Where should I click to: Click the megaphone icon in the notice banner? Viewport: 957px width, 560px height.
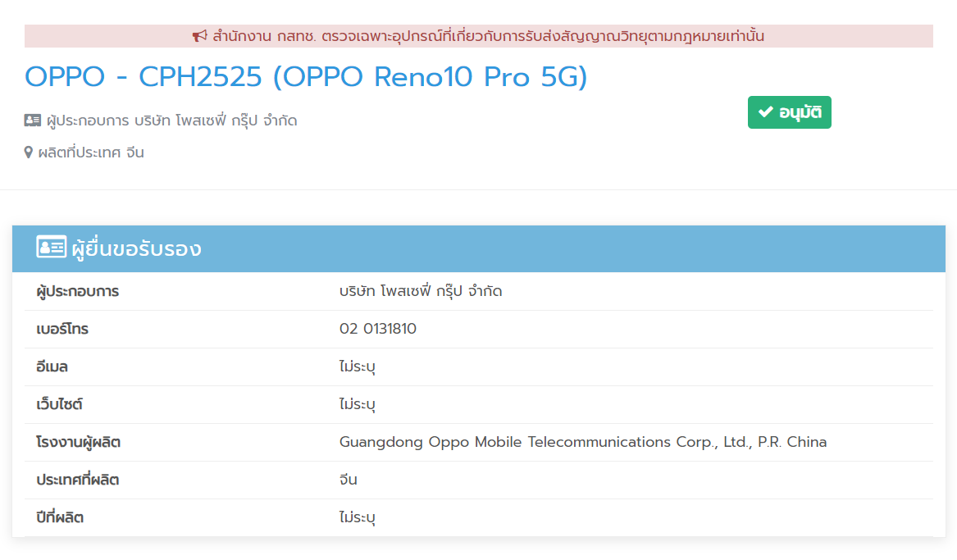(x=200, y=36)
